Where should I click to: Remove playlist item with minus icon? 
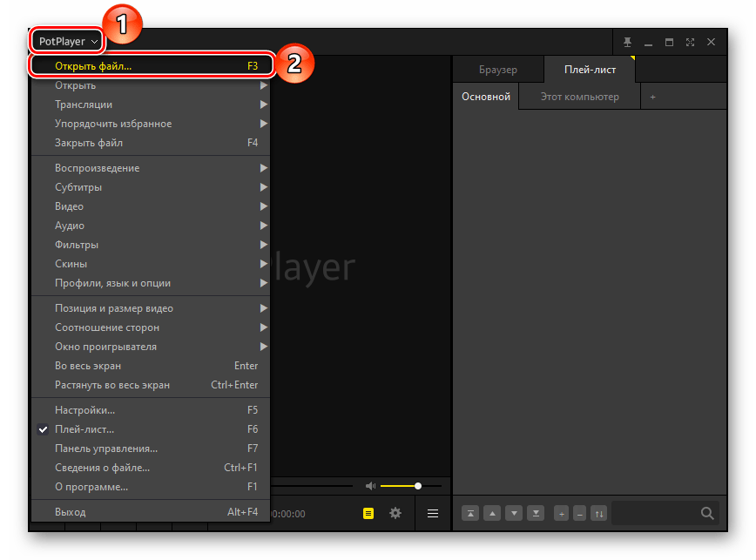pyautogui.click(x=580, y=514)
